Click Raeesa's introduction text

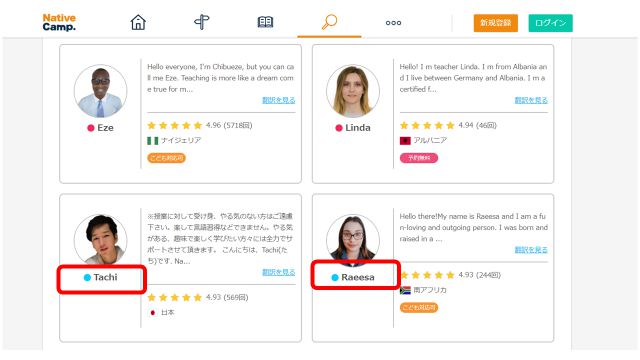pyautogui.click(x=473, y=227)
